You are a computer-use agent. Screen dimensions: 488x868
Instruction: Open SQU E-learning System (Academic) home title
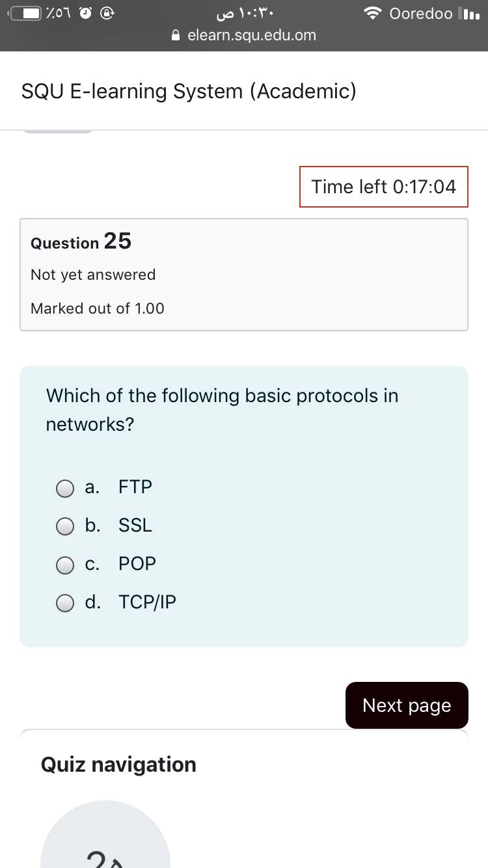(x=189, y=91)
